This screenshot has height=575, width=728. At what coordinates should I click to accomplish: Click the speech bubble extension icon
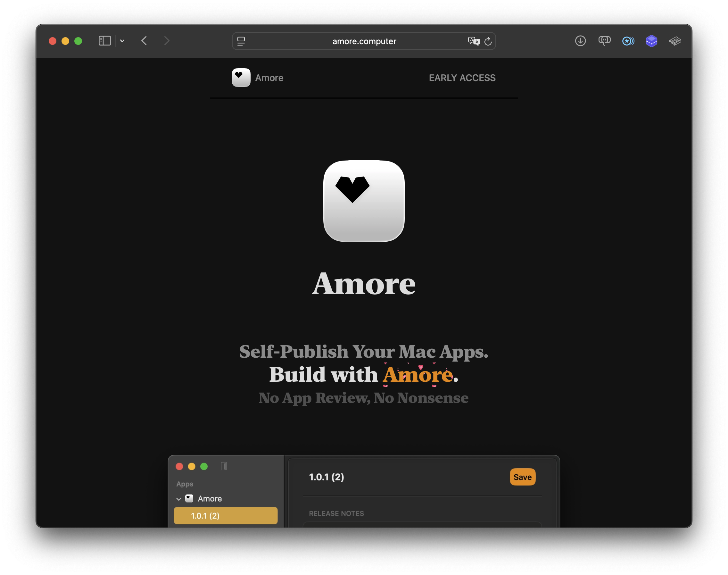(604, 41)
